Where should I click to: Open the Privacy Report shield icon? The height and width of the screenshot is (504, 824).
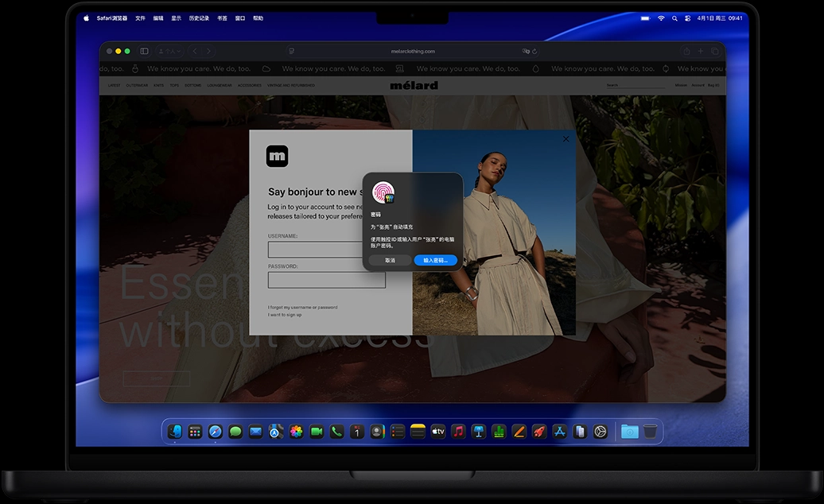[x=293, y=50]
